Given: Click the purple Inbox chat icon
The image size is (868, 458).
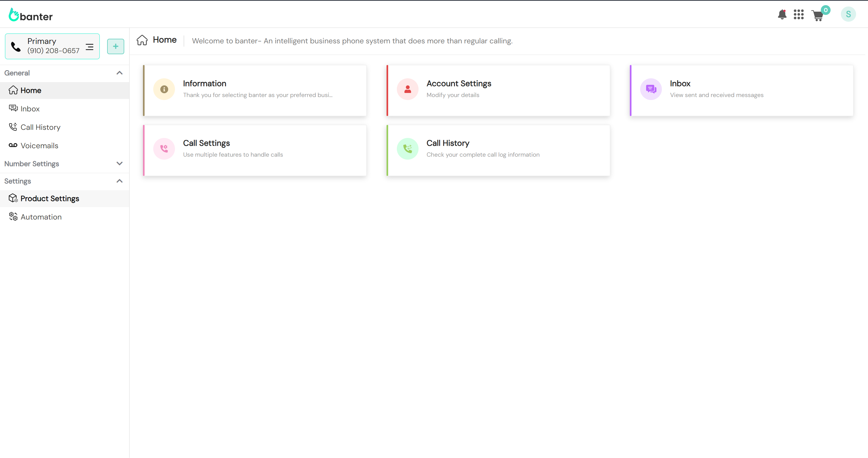Looking at the screenshot, I should [x=651, y=89].
